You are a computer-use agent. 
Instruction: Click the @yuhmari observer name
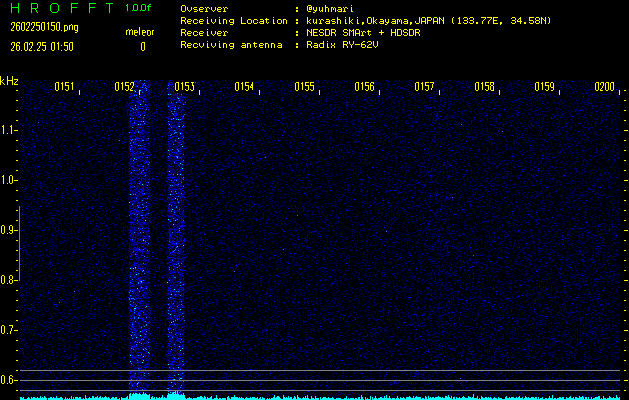(x=330, y=8)
